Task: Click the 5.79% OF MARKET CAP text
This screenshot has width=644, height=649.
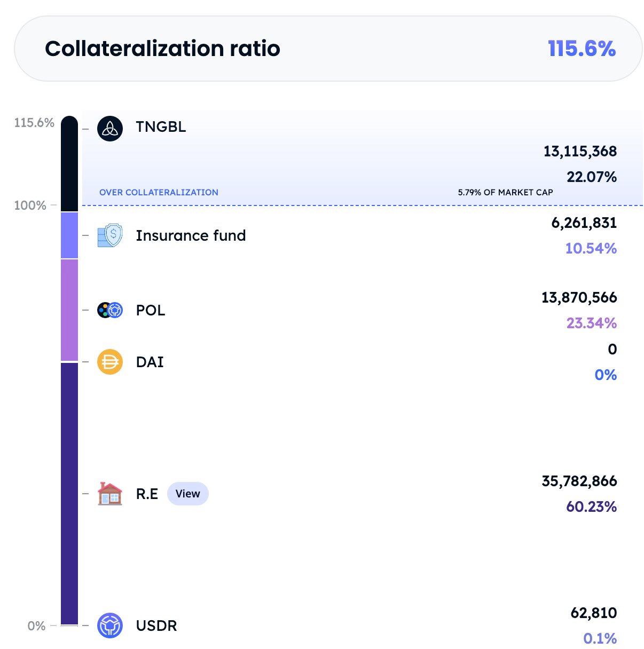Action: click(x=505, y=192)
